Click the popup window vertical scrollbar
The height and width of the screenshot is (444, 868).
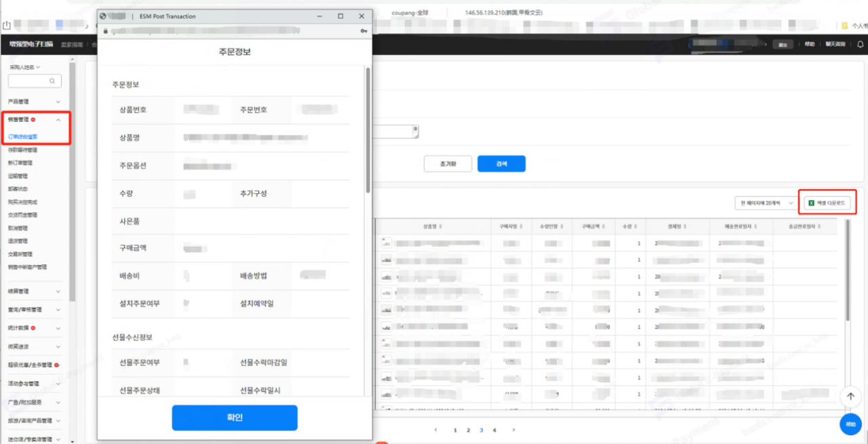pos(368,129)
